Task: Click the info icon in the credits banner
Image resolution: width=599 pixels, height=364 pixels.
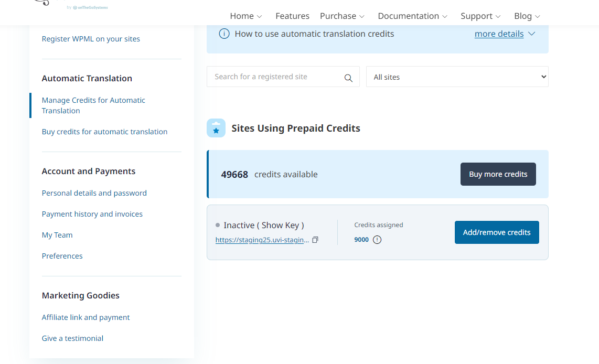Action: click(x=224, y=34)
